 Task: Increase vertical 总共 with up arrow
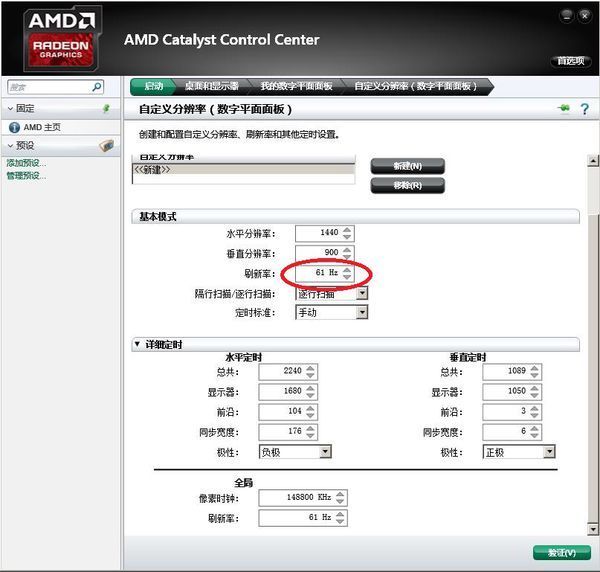(x=534, y=368)
